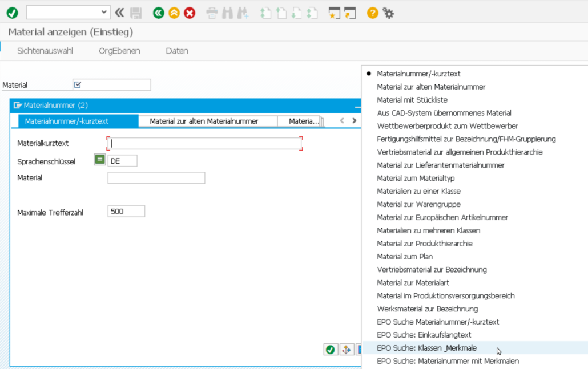Select Vertriebsmaterial zur Bezeichnung
Screen dimensions: 588x369
coord(432,270)
